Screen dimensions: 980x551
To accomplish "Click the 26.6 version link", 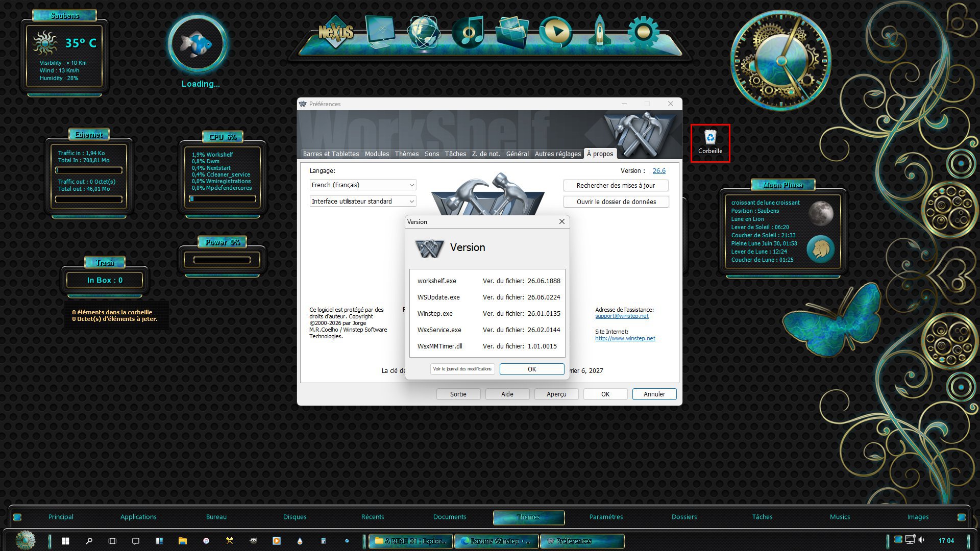I will pyautogui.click(x=659, y=171).
